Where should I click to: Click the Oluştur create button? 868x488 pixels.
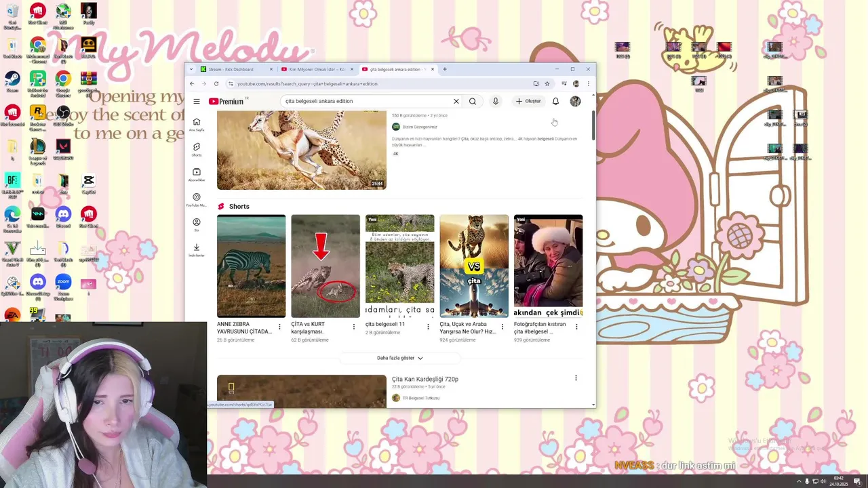pyautogui.click(x=528, y=101)
